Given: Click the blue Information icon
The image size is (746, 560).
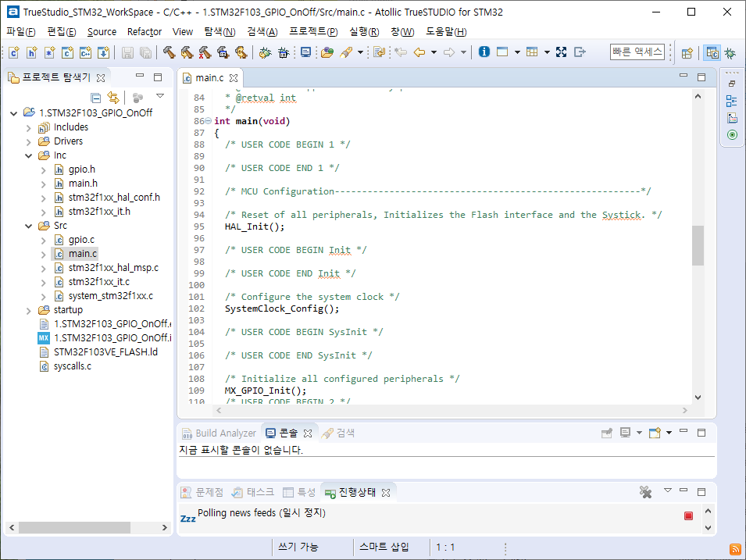Looking at the screenshot, I should point(484,52).
